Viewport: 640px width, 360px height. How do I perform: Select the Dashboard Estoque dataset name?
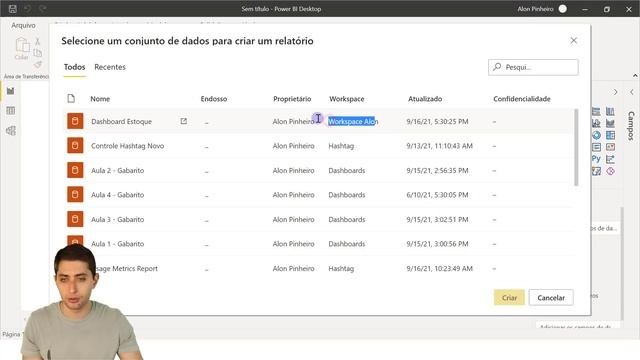coord(121,122)
